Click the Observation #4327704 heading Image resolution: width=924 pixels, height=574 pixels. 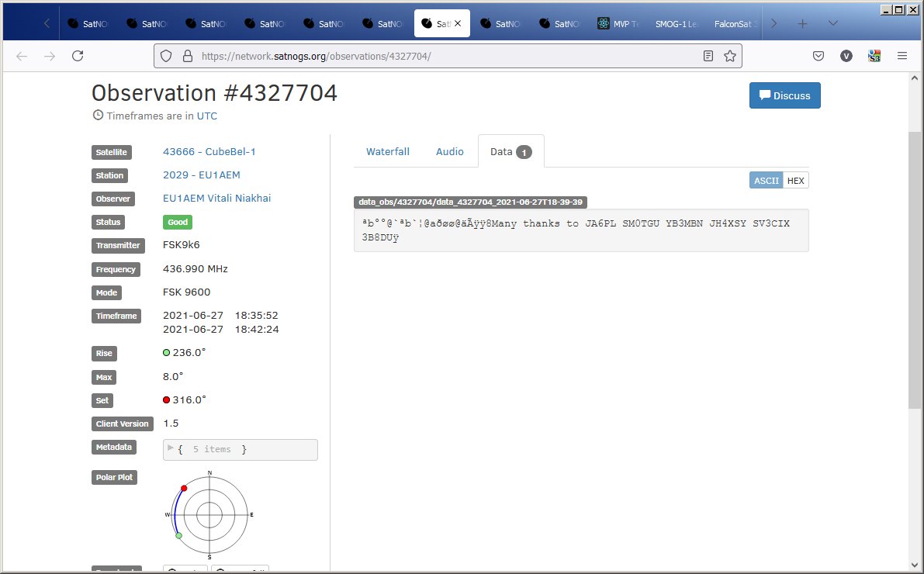click(214, 93)
